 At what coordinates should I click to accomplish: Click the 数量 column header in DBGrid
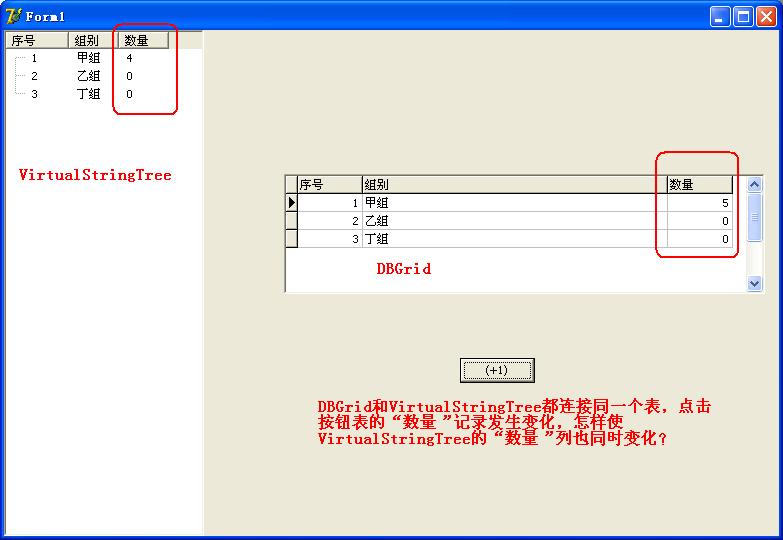tap(700, 185)
